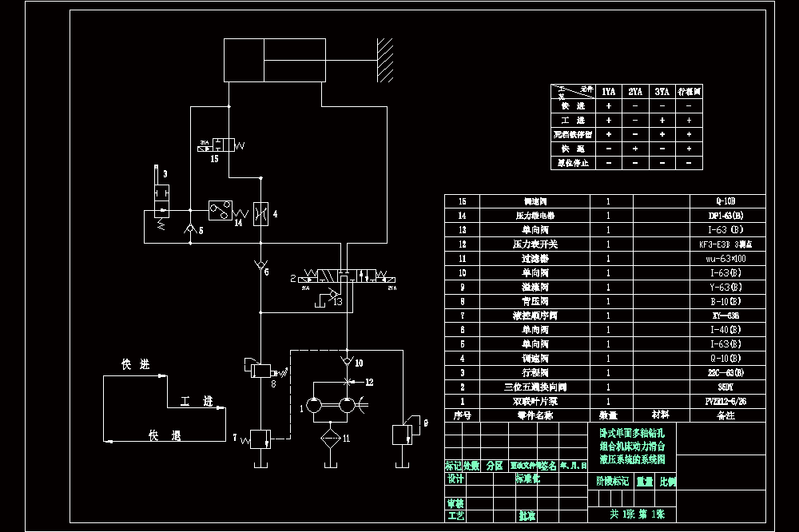799x532 pixels.
Task: Click the check valve symbol 10
Action: (347, 361)
